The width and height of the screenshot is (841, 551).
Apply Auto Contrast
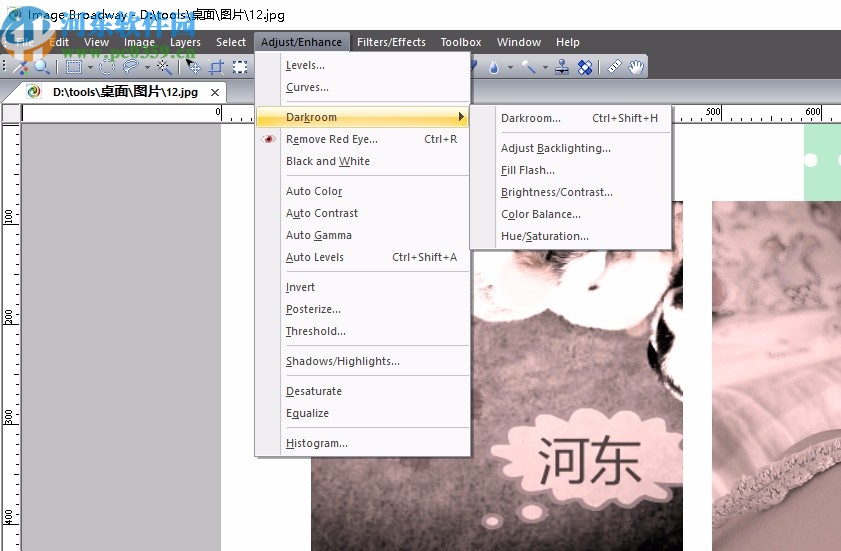coord(363,213)
